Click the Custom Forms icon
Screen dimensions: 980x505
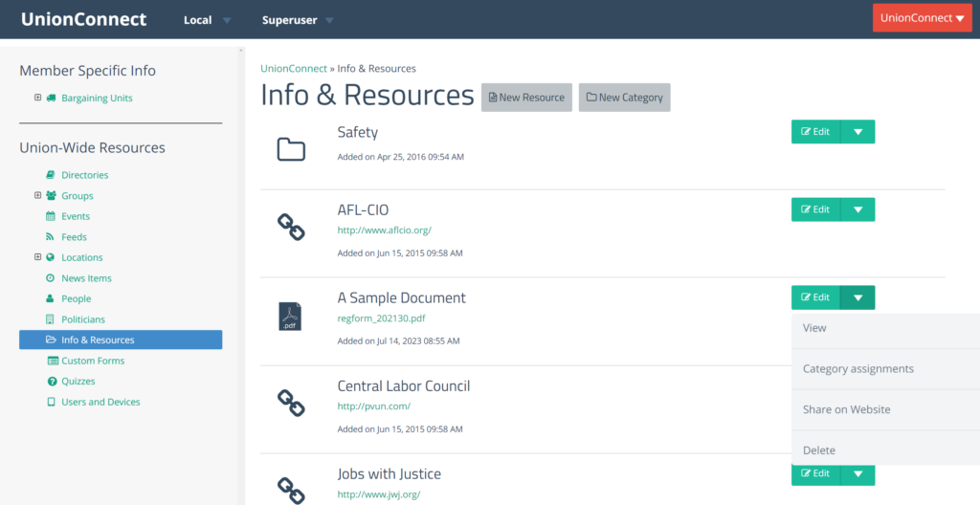click(x=52, y=361)
